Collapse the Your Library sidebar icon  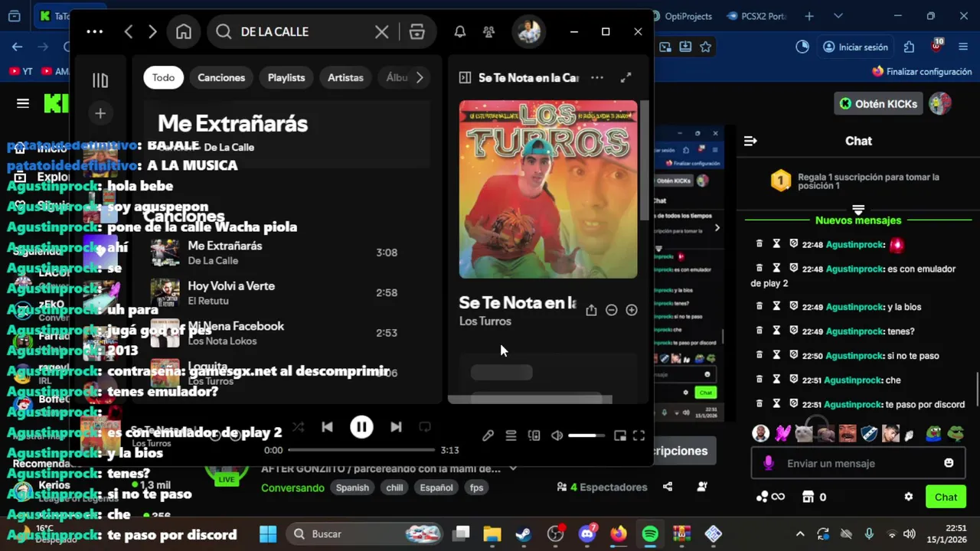point(100,80)
